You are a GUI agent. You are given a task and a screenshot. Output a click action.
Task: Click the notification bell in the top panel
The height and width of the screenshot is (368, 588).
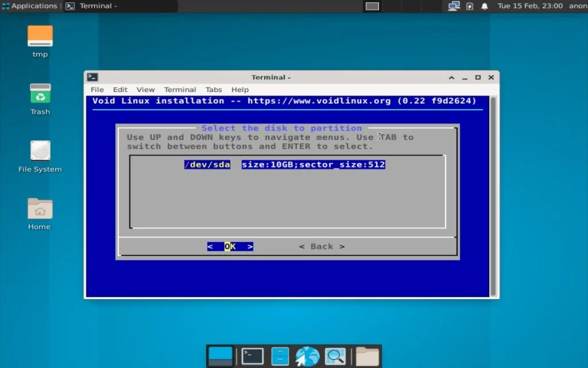click(484, 6)
